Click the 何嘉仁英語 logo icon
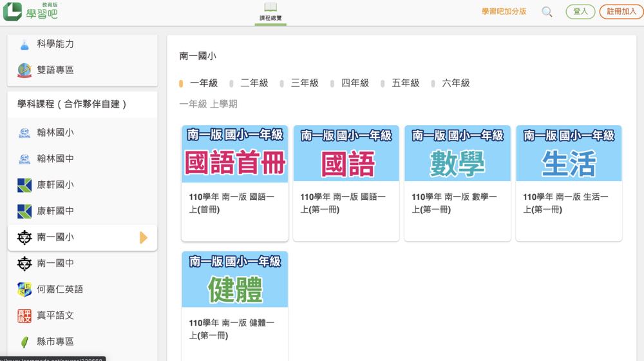Image resolution: width=644 pixels, height=361 pixels. tap(24, 289)
